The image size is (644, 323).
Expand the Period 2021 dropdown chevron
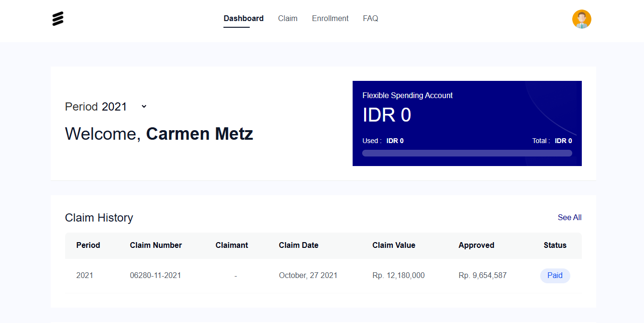(x=144, y=107)
